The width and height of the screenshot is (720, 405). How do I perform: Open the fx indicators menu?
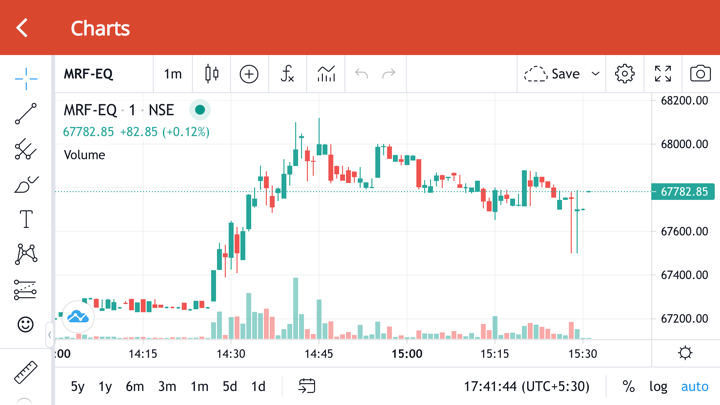click(287, 74)
